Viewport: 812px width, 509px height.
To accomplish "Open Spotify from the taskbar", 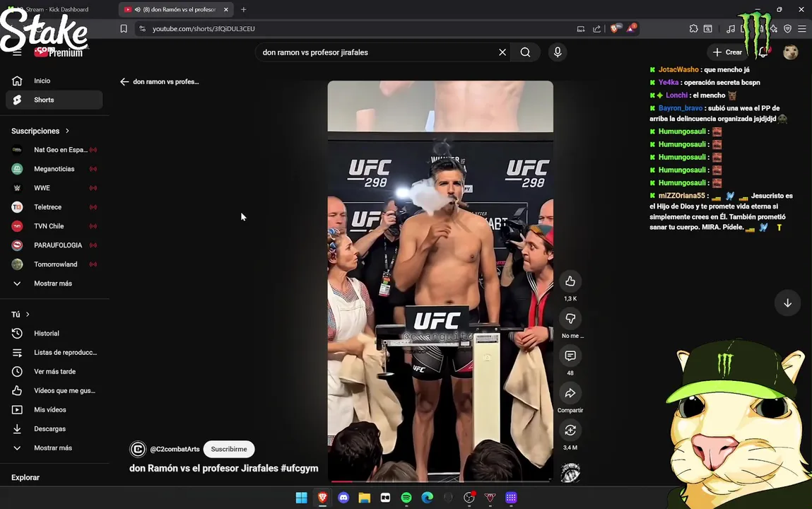I will (x=406, y=498).
